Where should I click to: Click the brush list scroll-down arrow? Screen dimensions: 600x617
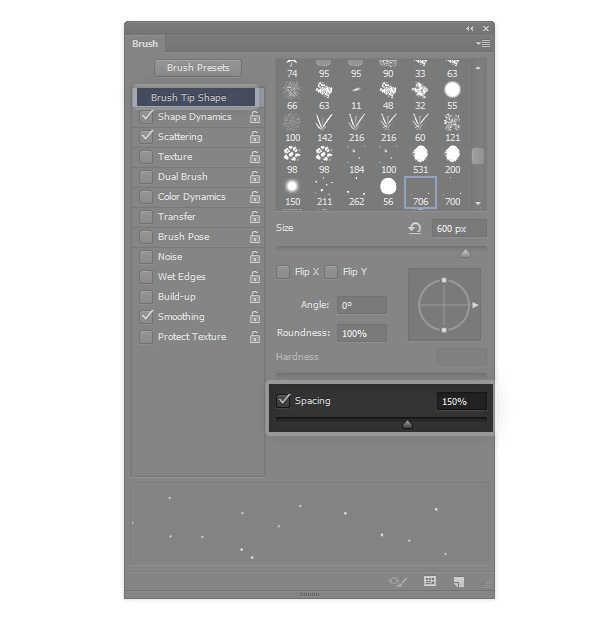[478, 203]
